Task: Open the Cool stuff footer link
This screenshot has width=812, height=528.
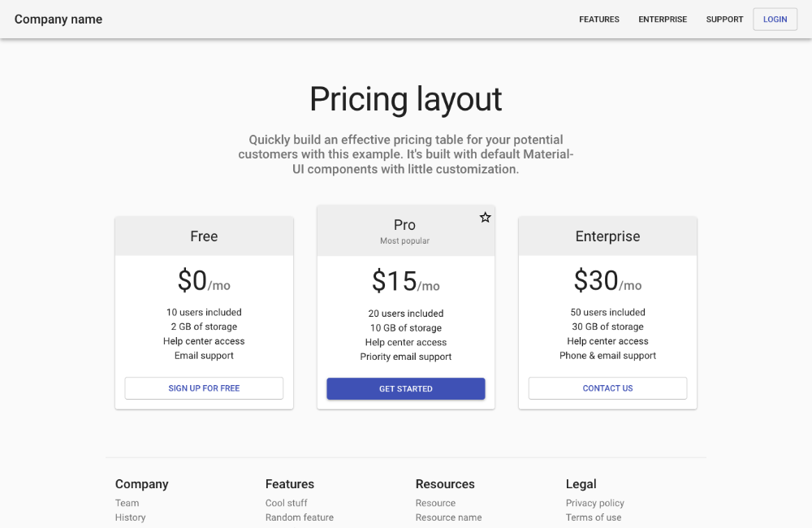Action: [287, 503]
